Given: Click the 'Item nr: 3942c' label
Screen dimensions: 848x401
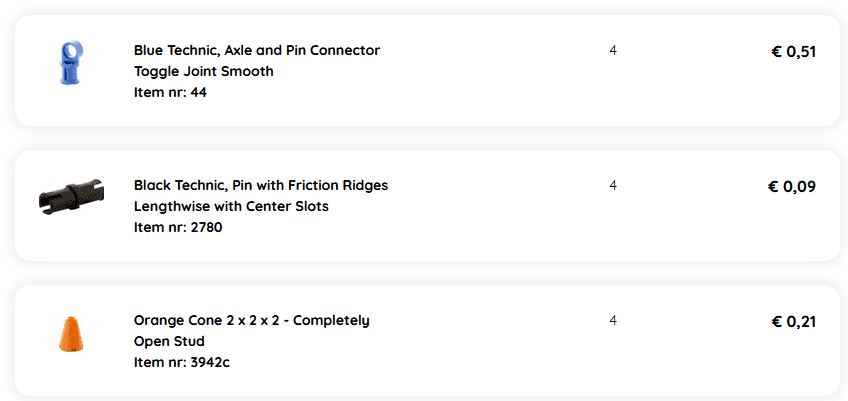Looking at the screenshot, I should click(x=182, y=362).
